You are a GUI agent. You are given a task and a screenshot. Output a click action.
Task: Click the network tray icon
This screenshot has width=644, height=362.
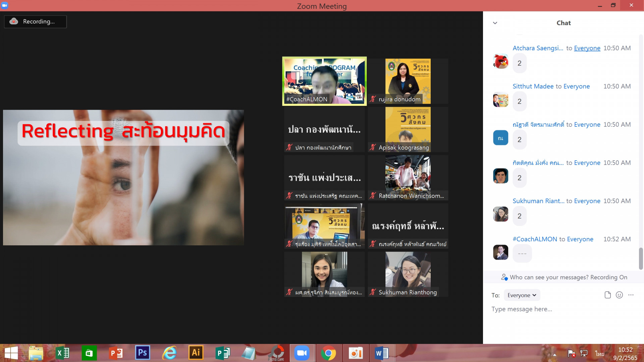pos(584,353)
